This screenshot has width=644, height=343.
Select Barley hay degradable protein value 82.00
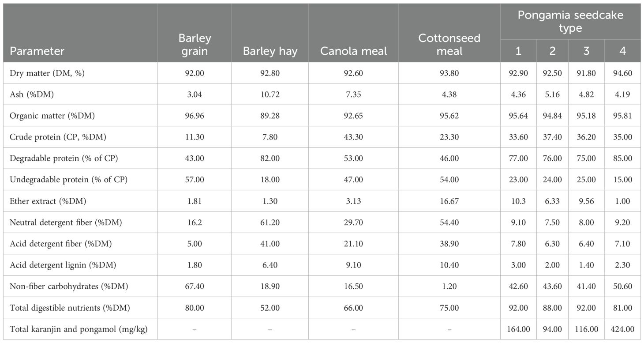pos(270,158)
